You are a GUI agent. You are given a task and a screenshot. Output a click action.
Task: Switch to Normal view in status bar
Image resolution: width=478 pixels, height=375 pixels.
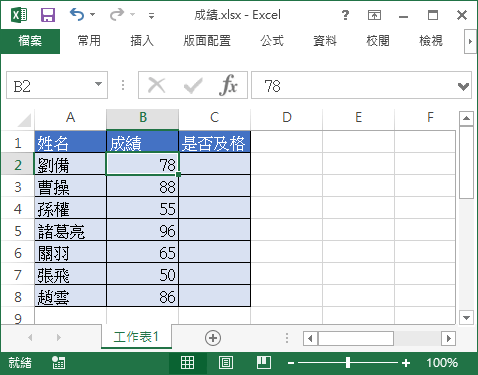[187, 363]
